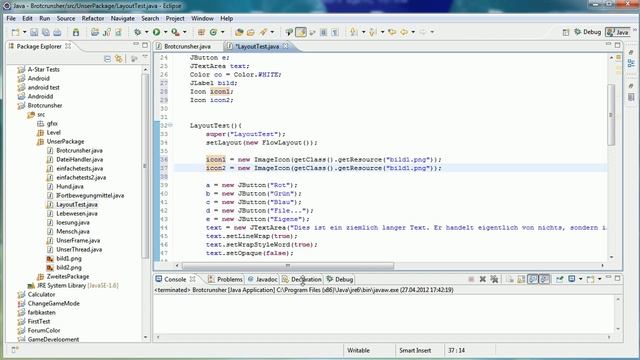Select LayoutTest.java in Package Explorer
This screenshot has width=640, height=360.
77,204
